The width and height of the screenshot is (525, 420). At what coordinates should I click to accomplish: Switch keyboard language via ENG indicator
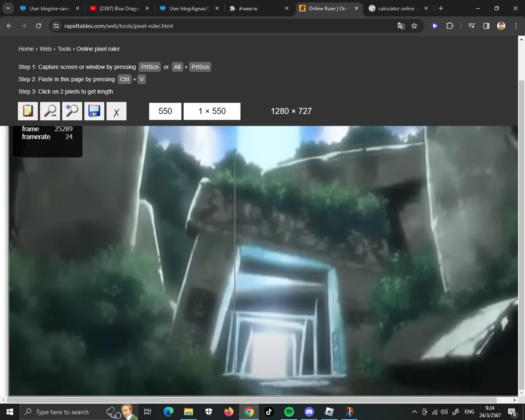469,412
